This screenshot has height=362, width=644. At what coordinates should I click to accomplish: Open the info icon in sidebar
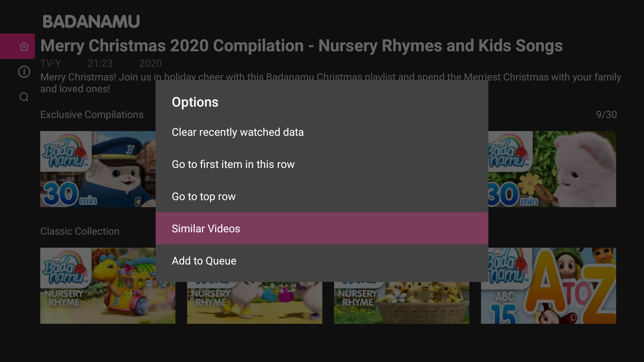tap(24, 72)
